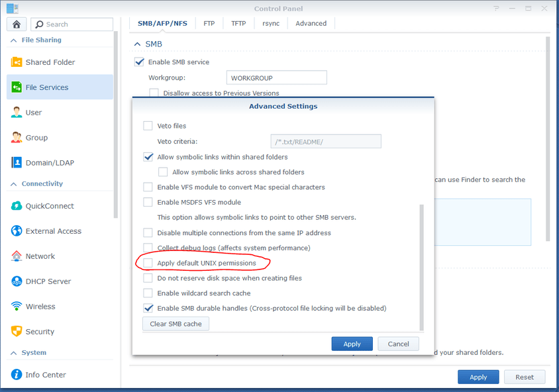The height and width of the screenshot is (392, 559).
Task: Check Disable multiple connections from same IP
Action: tap(148, 232)
